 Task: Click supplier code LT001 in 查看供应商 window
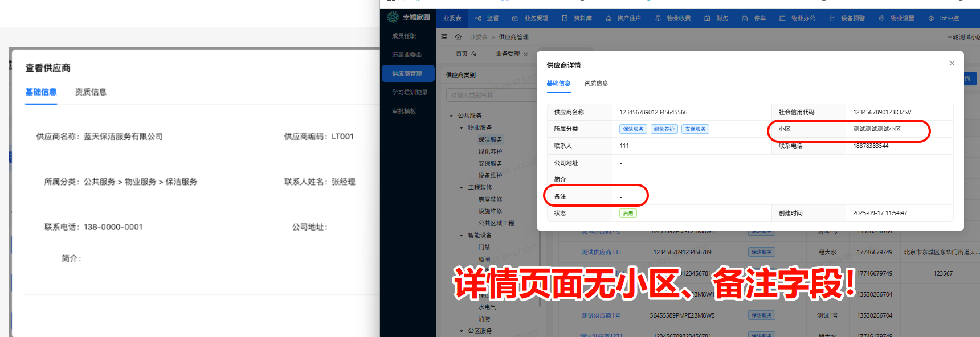pyautogui.click(x=342, y=137)
